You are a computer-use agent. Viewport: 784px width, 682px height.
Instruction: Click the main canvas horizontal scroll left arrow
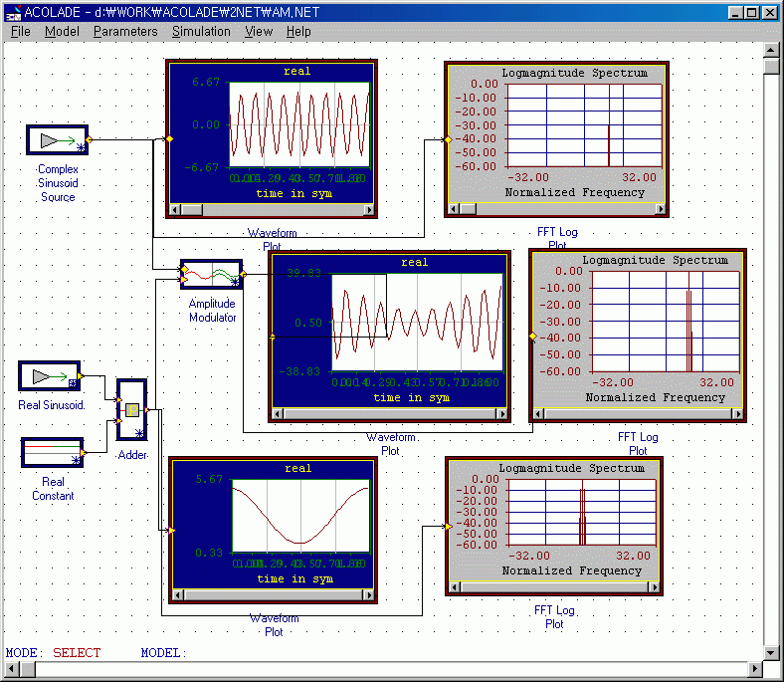pos(12,668)
